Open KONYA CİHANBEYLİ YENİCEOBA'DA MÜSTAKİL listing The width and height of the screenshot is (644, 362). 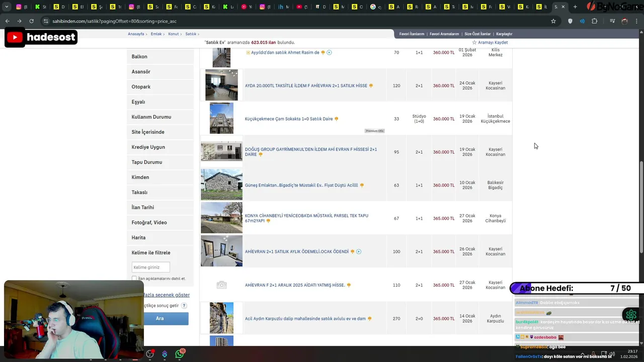coord(306,218)
